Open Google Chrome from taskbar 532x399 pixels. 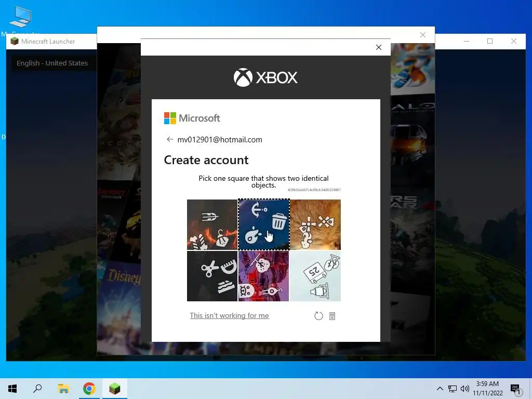[89, 389]
